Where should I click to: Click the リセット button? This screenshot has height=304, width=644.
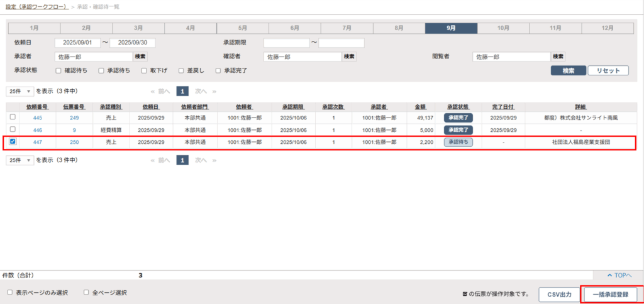[x=608, y=70]
